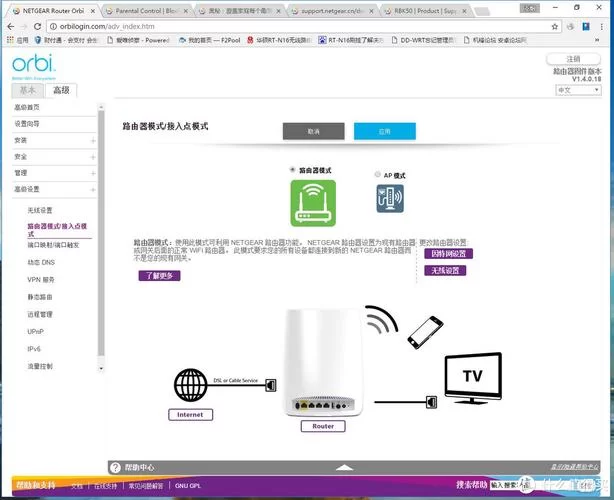Open the language dropdown showing 中文
The height and width of the screenshot is (500, 614).
click(578, 90)
